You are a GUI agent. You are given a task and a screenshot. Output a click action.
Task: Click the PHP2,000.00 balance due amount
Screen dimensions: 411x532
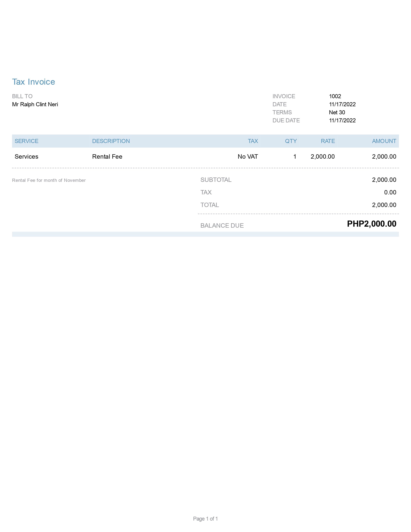click(x=372, y=224)
